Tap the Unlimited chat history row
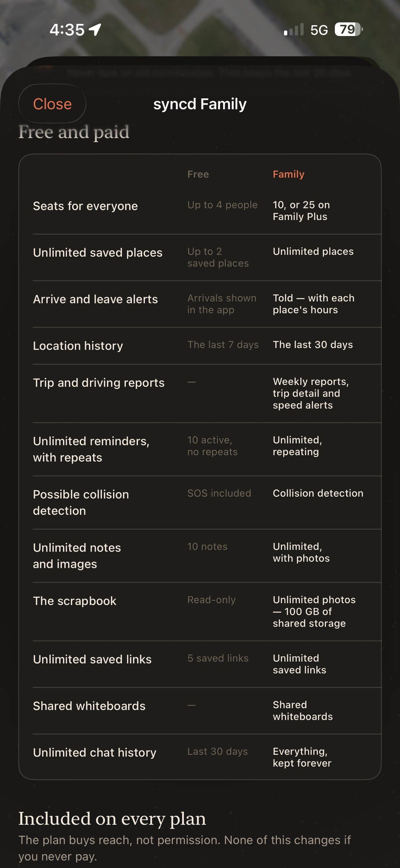 [x=200, y=757]
